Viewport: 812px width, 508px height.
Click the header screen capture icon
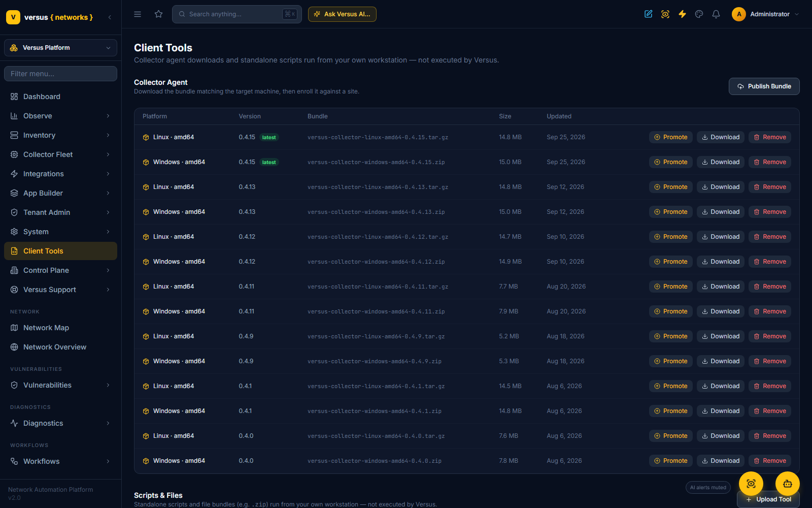click(665, 14)
